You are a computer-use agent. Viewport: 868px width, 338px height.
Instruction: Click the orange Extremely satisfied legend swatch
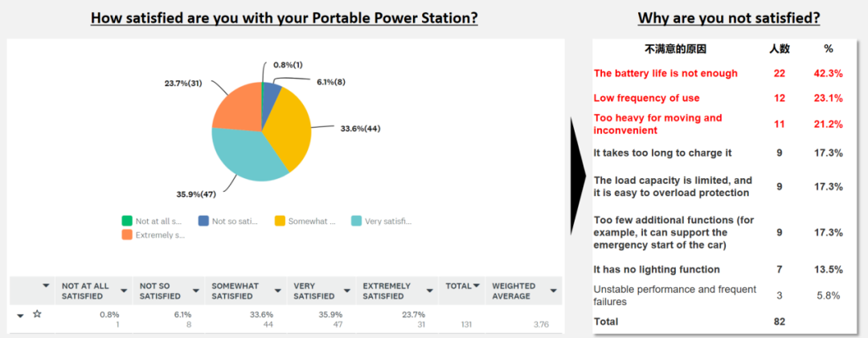click(127, 235)
